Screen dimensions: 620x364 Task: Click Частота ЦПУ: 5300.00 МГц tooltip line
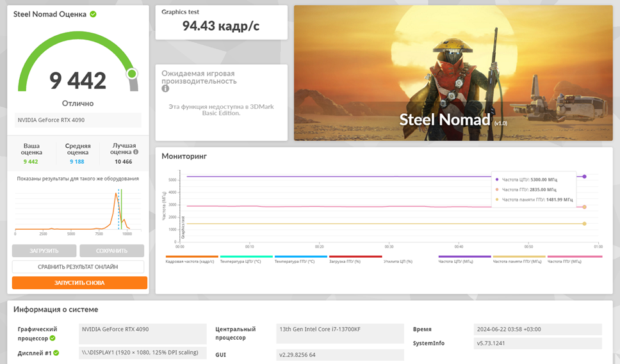(x=526, y=180)
